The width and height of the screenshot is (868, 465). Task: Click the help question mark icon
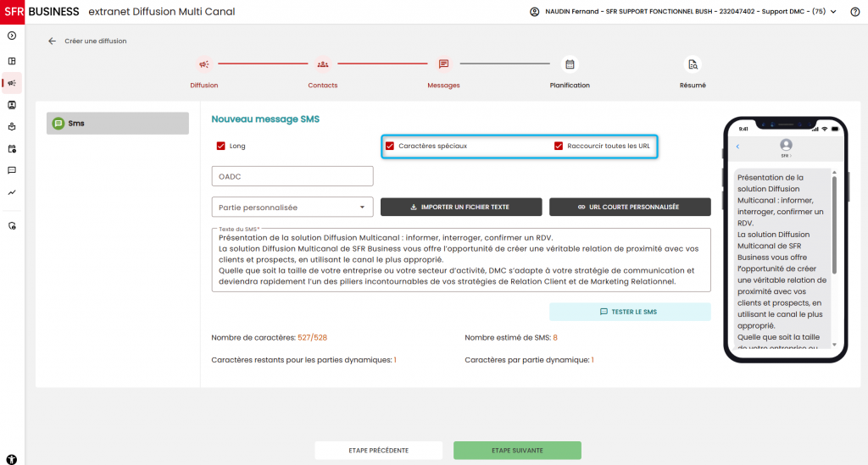(x=854, y=12)
